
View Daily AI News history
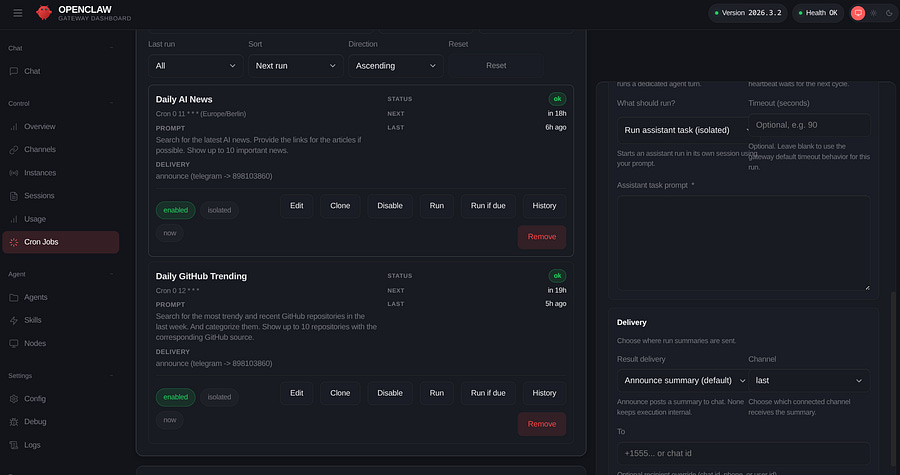(x=544, y=206)
